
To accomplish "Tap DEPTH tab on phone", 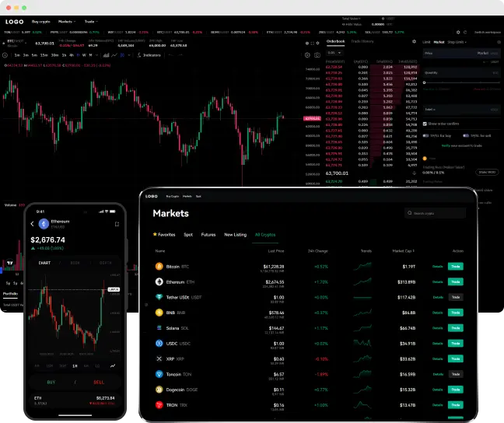I will (106, 263).
